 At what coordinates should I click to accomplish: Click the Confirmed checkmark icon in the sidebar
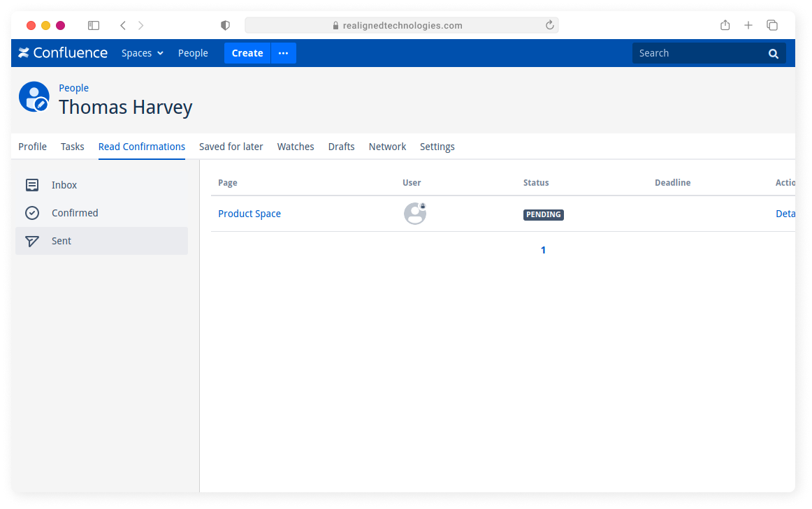click(32, 213)
